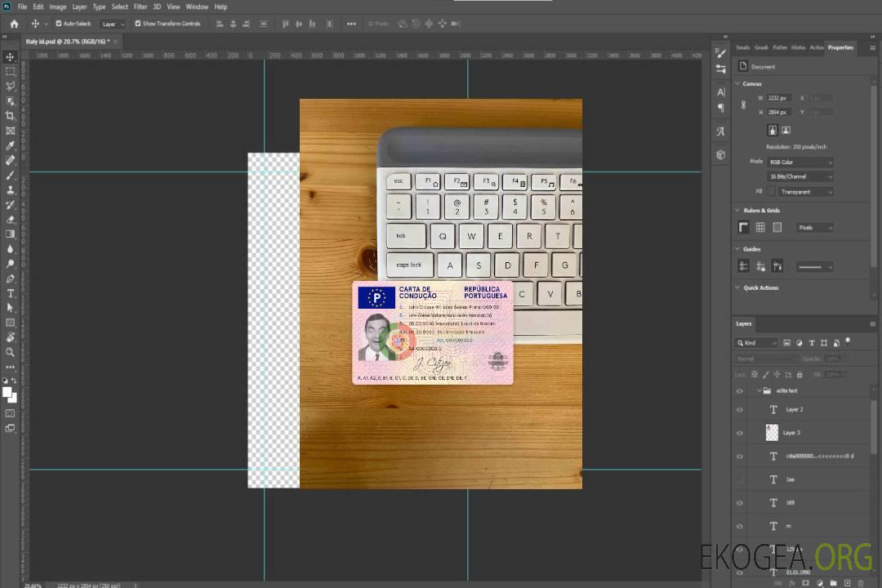Image resolution: width=882 pixels, height=588 pixels.
Task: Open the layer filter Kind dropdown
Action: click(756, 343)
